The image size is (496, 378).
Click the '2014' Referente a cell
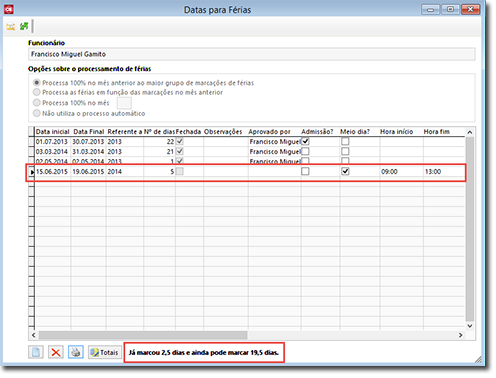(125, 172)
